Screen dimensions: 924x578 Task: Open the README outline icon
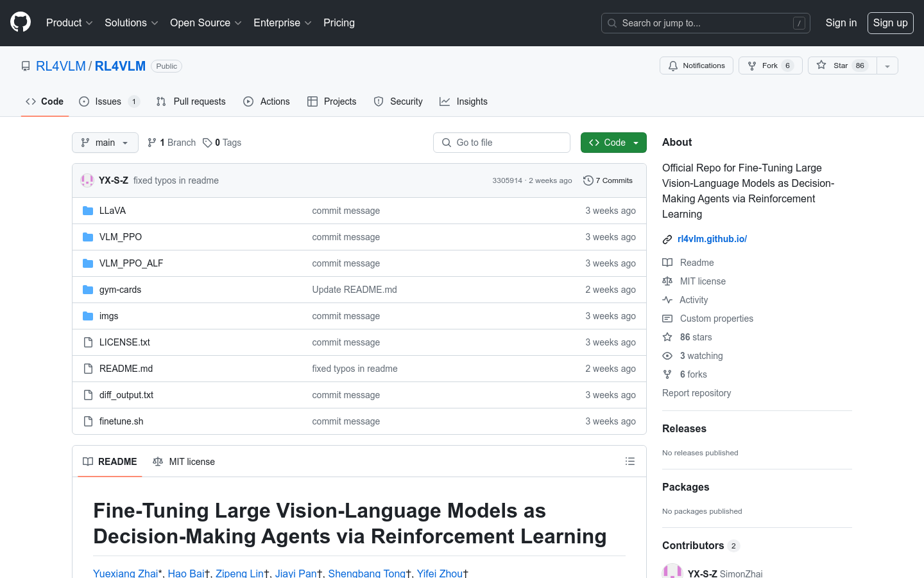click(x=630, y=461)
